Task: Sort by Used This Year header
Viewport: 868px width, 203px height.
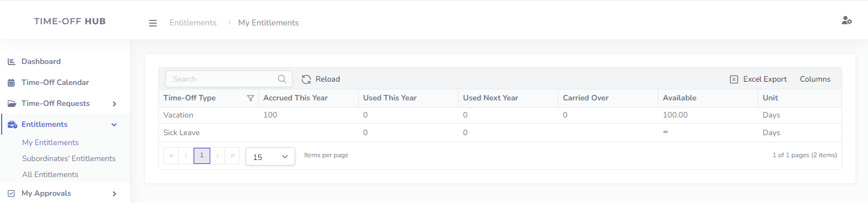Action: pyautogui.click(x=390, y=98)
